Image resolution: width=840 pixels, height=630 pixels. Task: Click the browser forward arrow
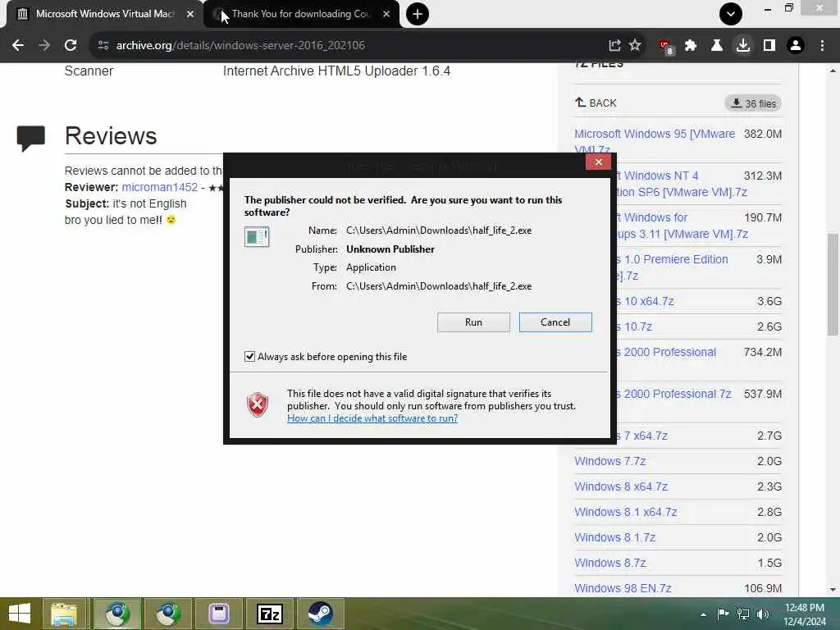click(44, 46)
